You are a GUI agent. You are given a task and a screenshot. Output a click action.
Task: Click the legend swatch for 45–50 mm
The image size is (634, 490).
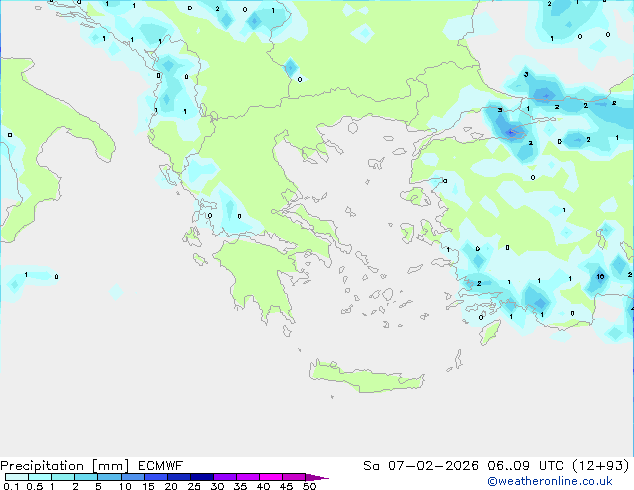[294, 477]
